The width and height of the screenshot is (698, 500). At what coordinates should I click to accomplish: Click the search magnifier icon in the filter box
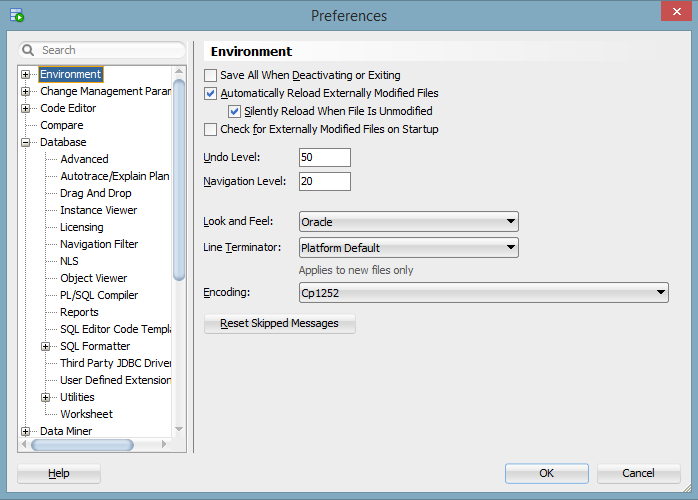pos(29,50)
